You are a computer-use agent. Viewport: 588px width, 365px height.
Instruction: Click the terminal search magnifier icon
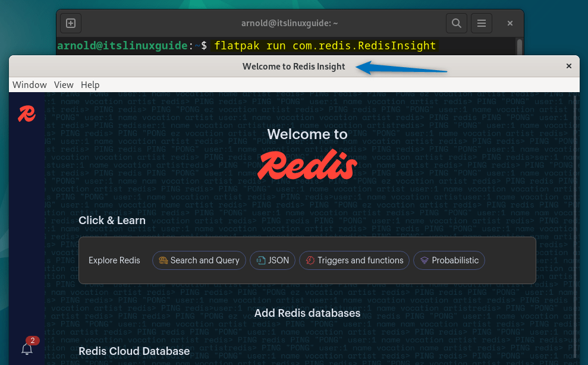pos(456,23)
